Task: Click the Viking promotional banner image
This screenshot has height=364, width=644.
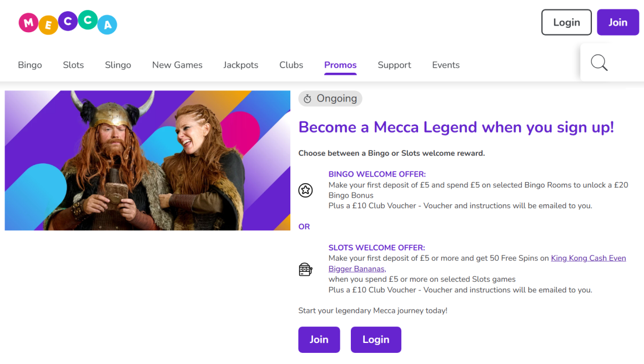Action: tap(147, 160)
